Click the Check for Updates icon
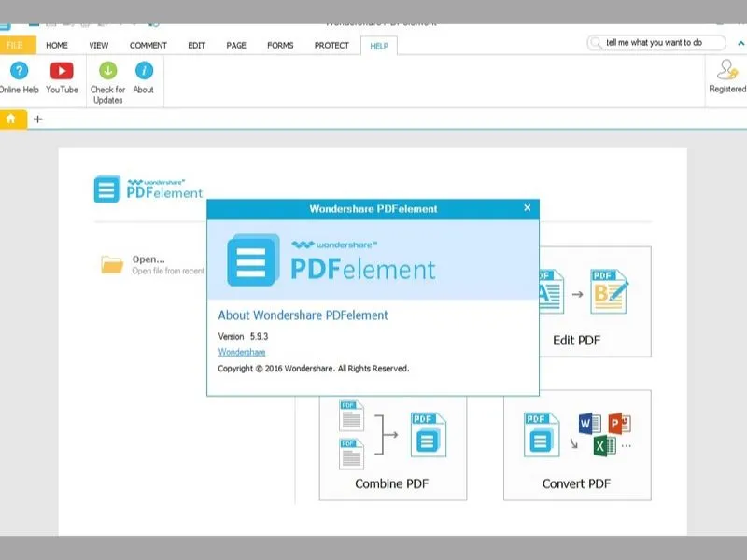 (x=108, y=71)
